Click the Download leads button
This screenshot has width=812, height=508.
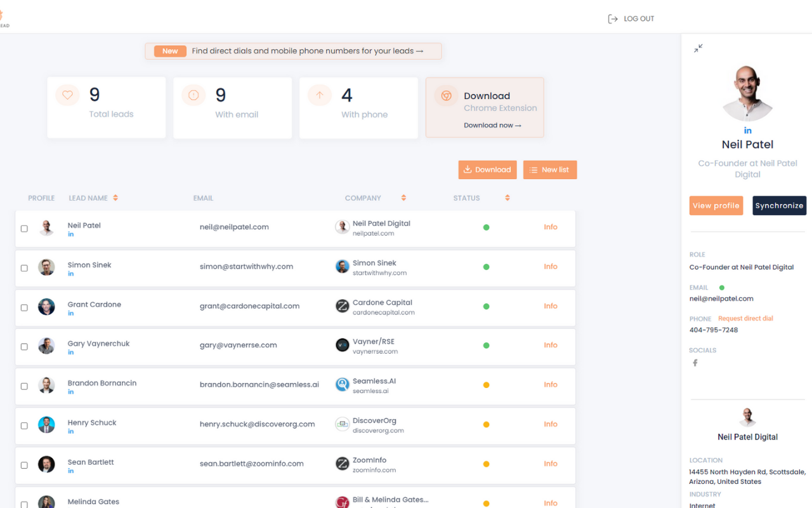pyautogui.click(x=487, y=170)
